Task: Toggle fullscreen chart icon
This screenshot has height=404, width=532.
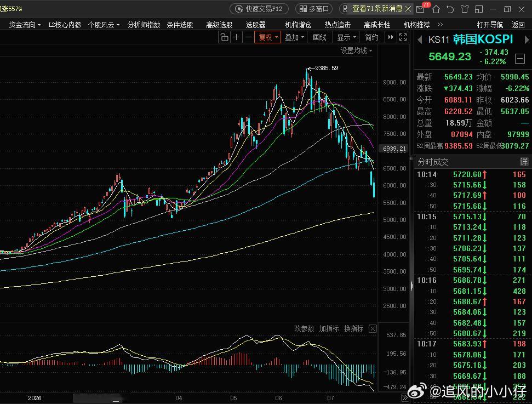Action: [403, 37]
